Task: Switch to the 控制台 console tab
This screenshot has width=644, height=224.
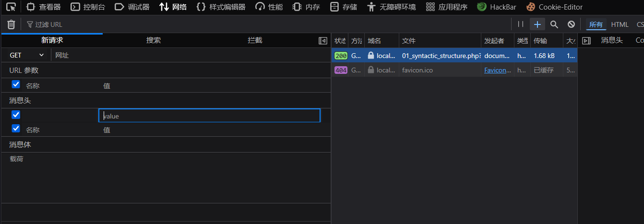Action: coord(88,7)
